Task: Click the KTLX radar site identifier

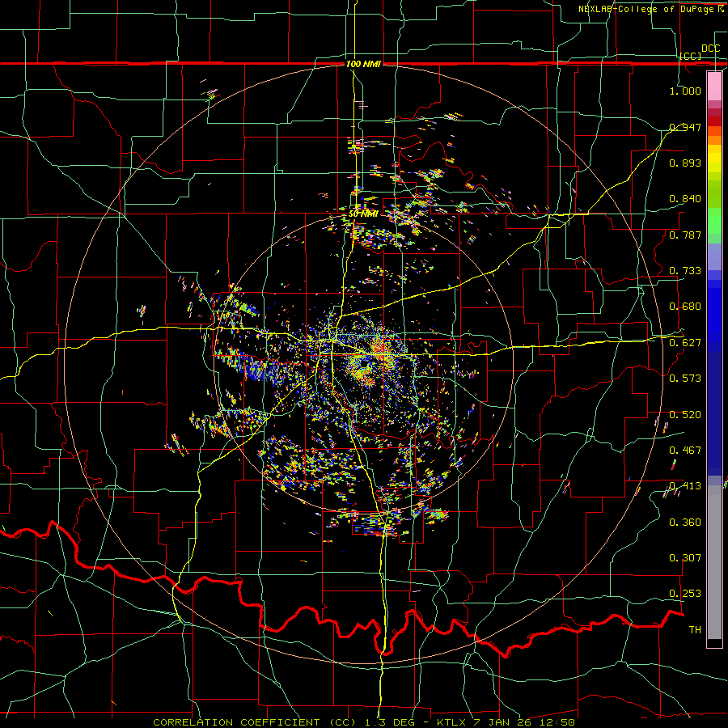Action: point(451,722)
